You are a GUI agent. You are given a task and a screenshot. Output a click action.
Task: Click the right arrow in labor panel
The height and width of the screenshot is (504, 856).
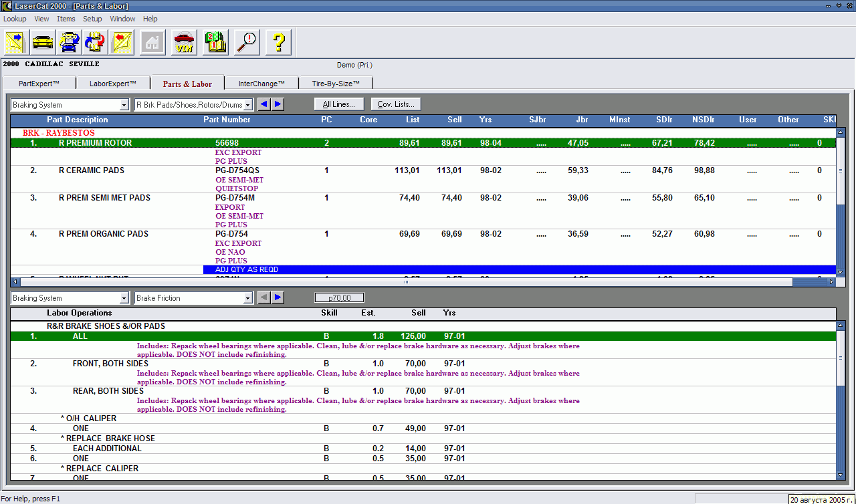click(x=278, y=297)
